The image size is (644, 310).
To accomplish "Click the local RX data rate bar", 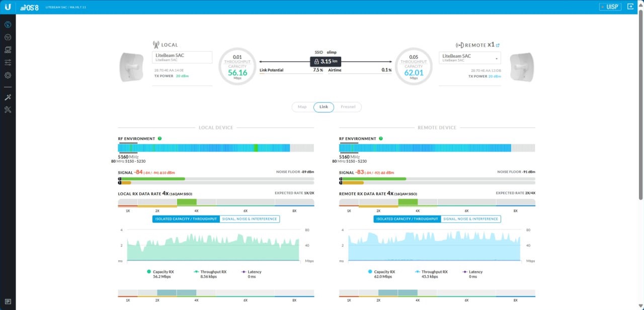I will 216,202.
